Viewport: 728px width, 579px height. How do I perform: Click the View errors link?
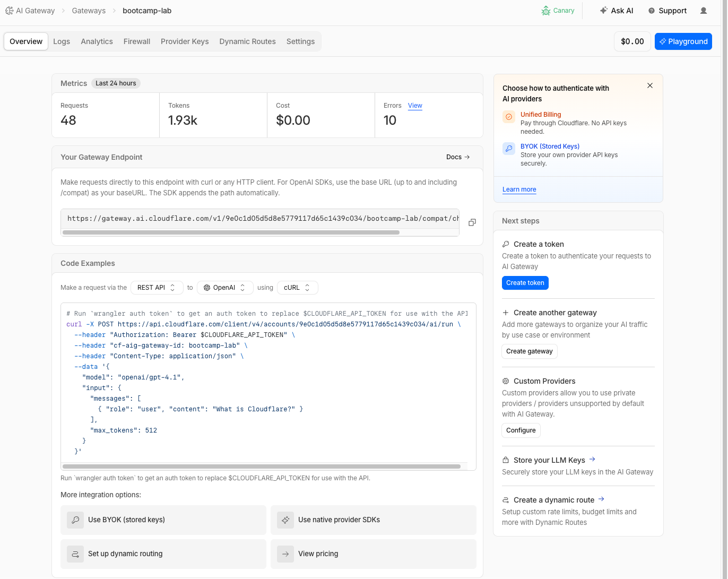point(415,106)
